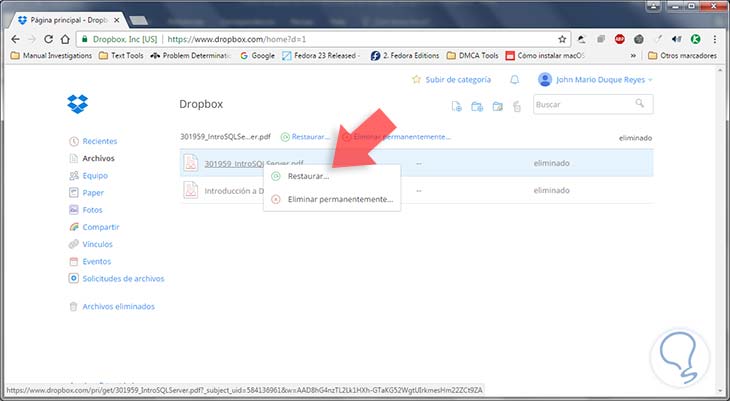This screenshot has height=401, width=730.
Task: Open a new browser tab
Action: [138, 20]
